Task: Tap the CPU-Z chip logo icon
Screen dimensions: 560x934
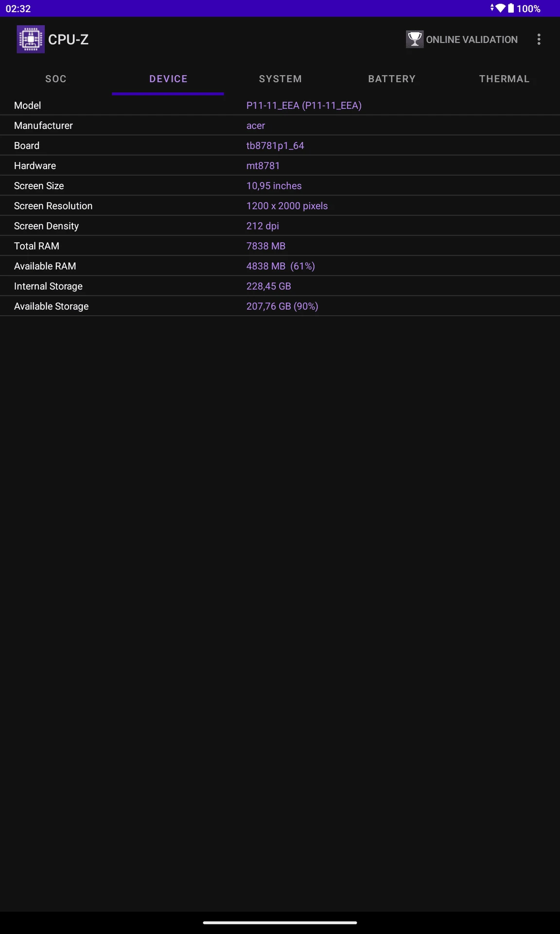Action: click(31, 39)
